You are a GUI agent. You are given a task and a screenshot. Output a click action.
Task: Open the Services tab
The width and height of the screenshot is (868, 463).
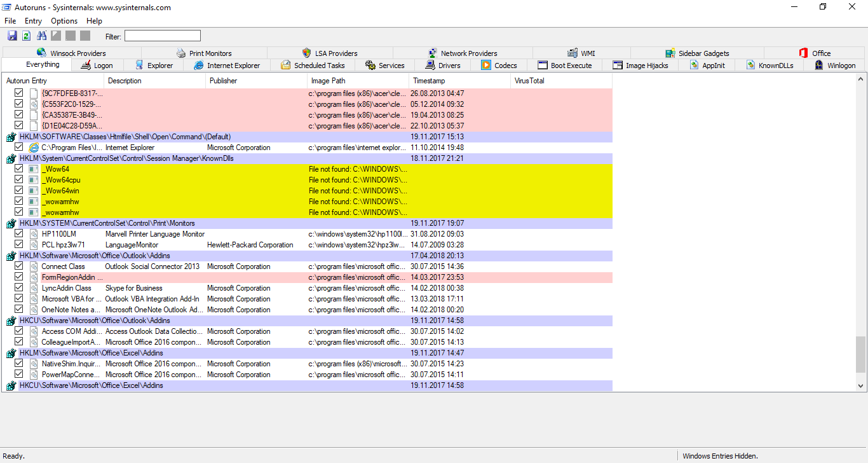pos(385,66)
